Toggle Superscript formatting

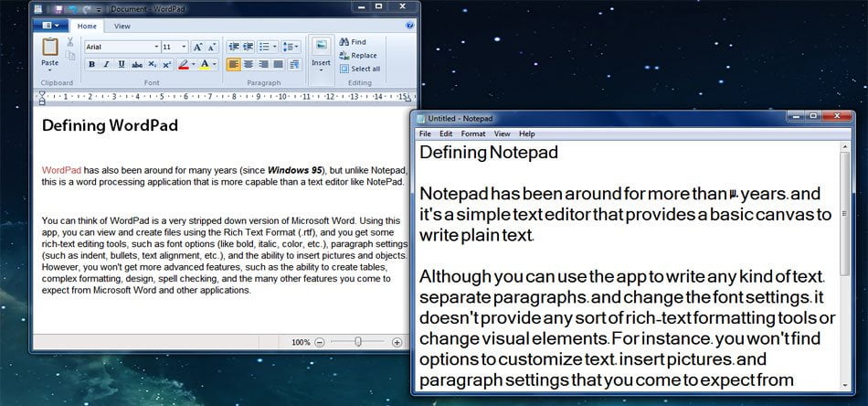(166, 64)
